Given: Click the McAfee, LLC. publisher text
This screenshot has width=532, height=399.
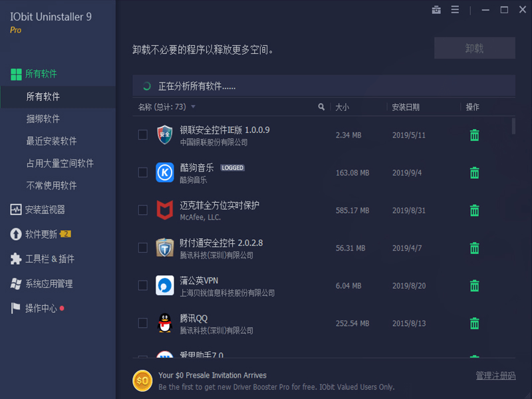Looking at the screenshot, I should pyautogui.click(x=200, y=217).
